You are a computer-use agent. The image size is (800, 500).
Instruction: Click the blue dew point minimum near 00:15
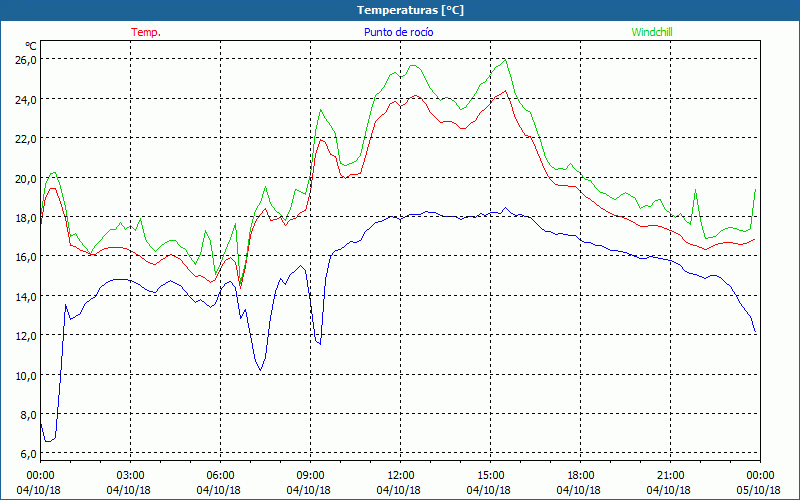(x=47, y=441)
